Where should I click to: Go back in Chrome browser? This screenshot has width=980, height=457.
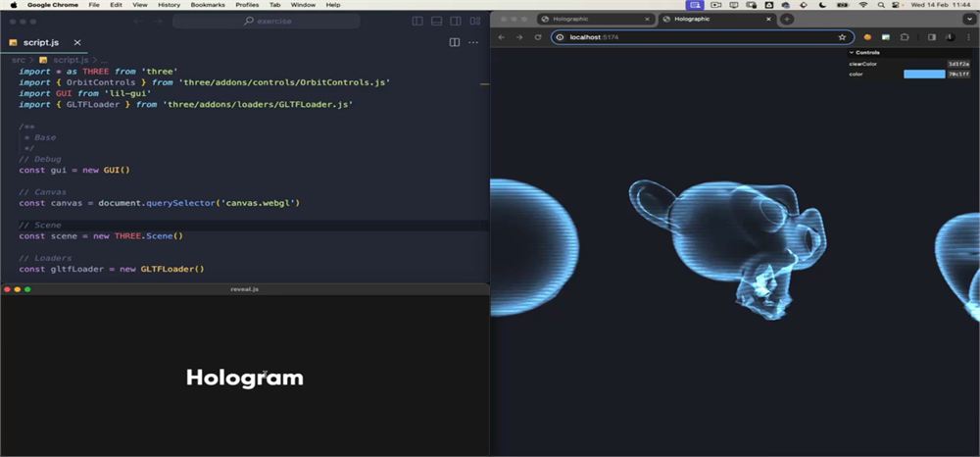point(501,37)
